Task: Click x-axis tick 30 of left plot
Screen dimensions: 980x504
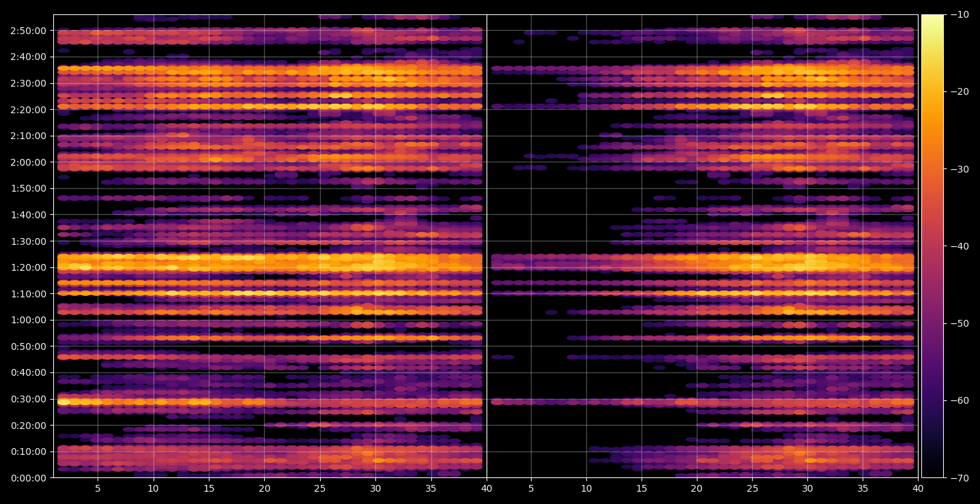Action: pos(375,488)
